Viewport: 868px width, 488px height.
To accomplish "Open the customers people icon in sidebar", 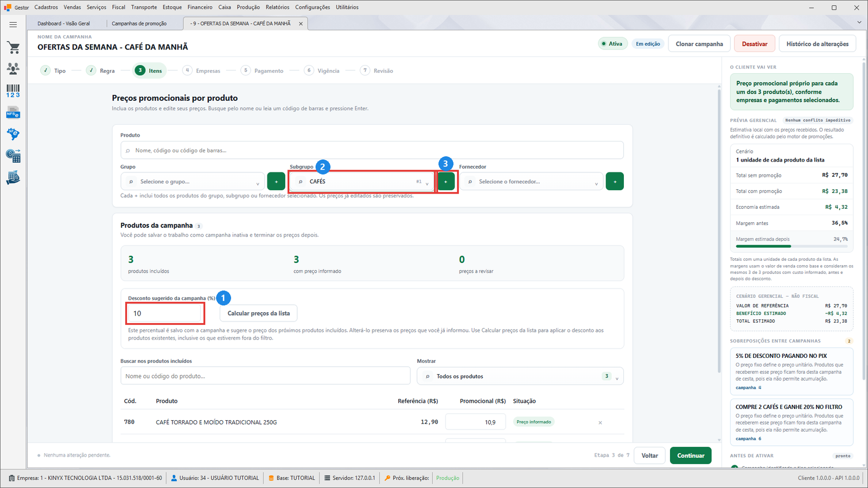I will [13, 69].
